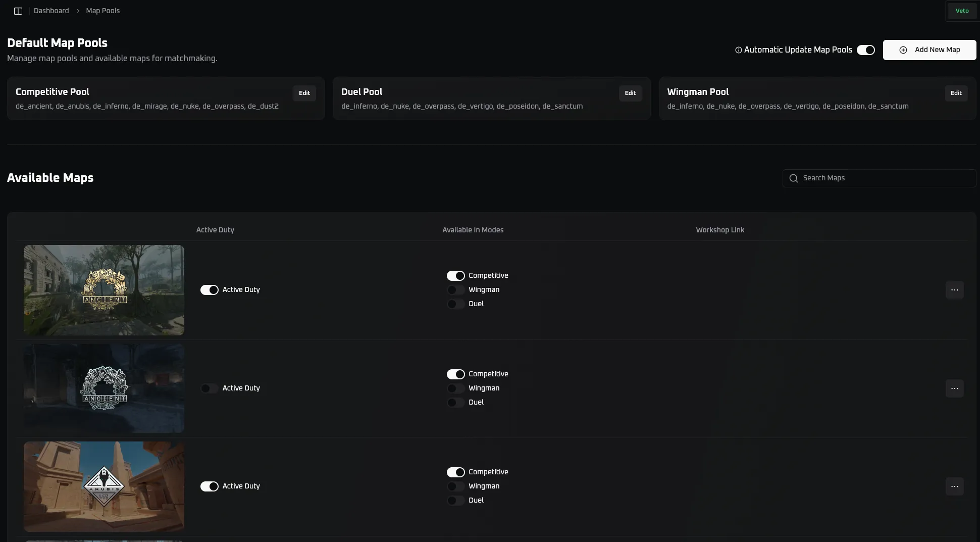Open more options for the first Ancient map
Image resolution: width=980 pixels, height=542 pixels.
954,290
